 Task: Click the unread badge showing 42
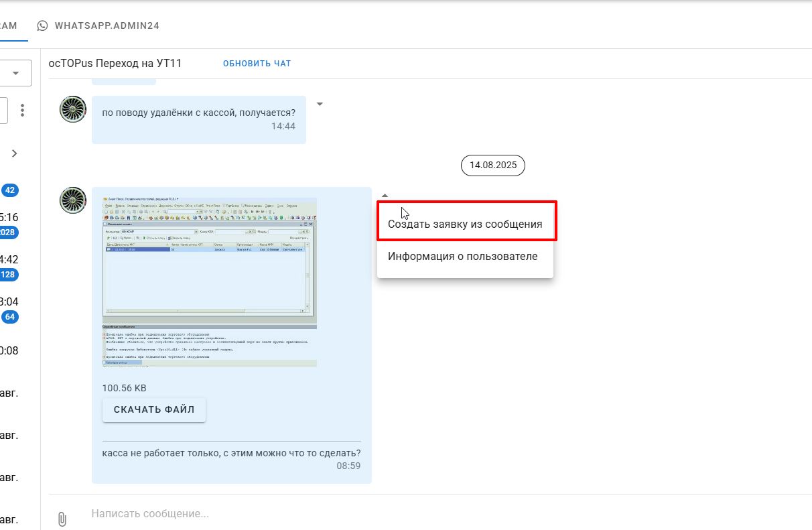pos(9,190)
